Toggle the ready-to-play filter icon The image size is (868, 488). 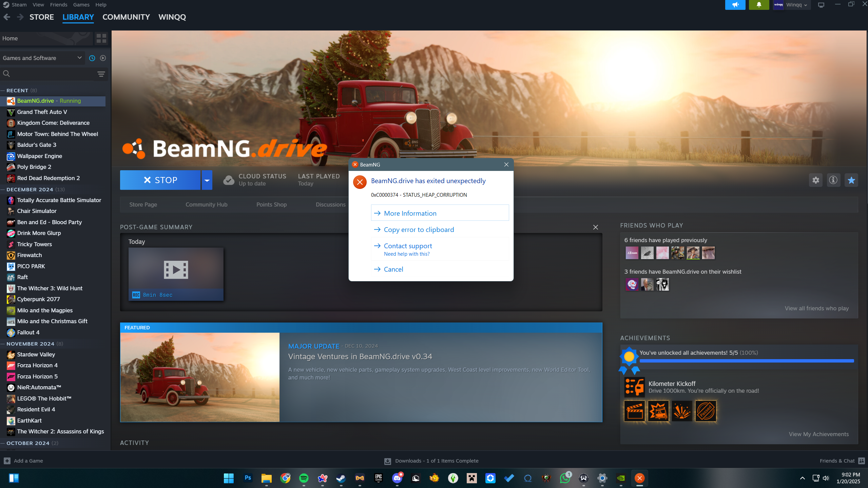click(x=103, y=58)
